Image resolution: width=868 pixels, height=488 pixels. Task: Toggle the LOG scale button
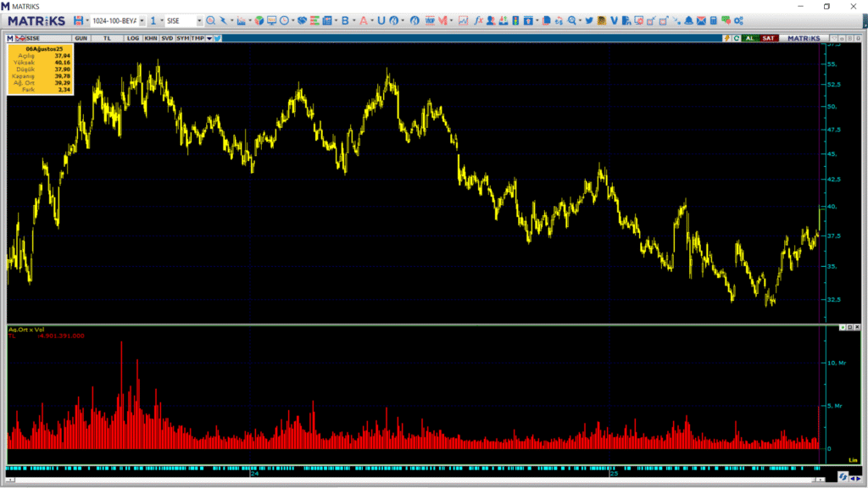tap(133, 38)
